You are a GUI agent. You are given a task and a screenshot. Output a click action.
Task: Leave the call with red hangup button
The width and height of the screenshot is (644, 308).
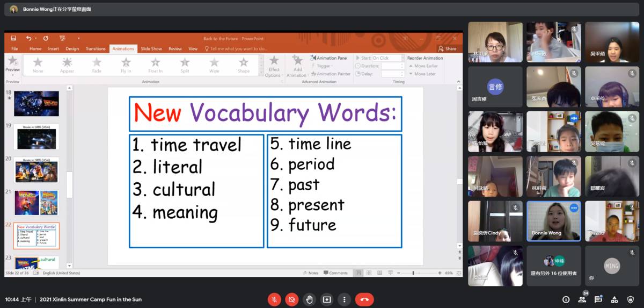coord(364,299)
